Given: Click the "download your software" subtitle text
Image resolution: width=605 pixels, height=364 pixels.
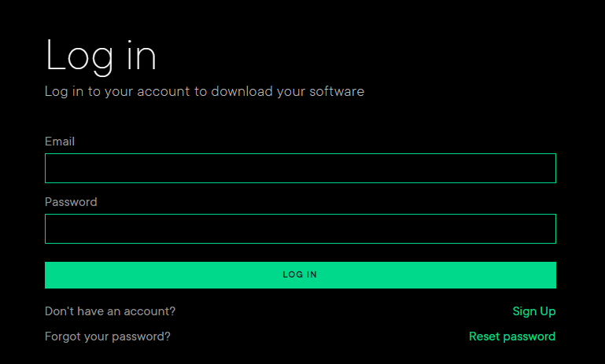Looking at the screenshot, I should click(x=289, y=91).
